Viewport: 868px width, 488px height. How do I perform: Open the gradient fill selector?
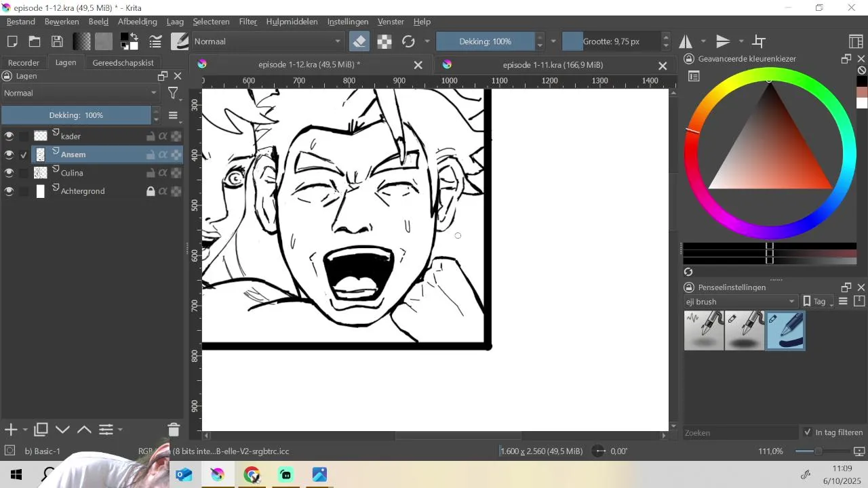point(82,41)
